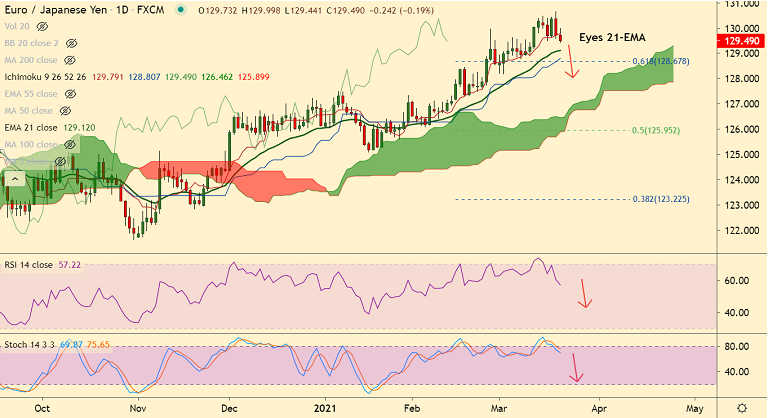Click the 0.618(128.678) Fibonacci label
Screen dimensions: 768x418
[x=661, y=61]
